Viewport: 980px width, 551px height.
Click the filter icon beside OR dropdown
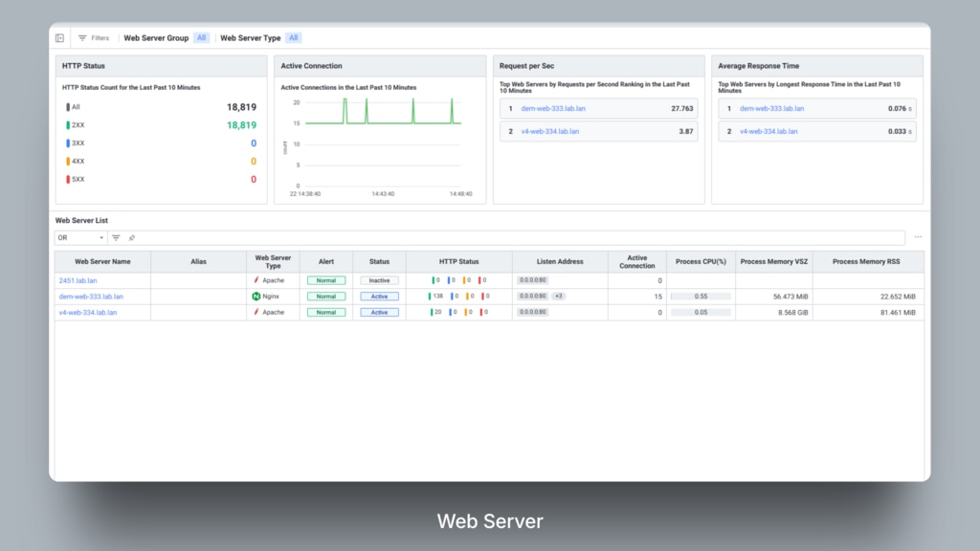coord(116,237)
